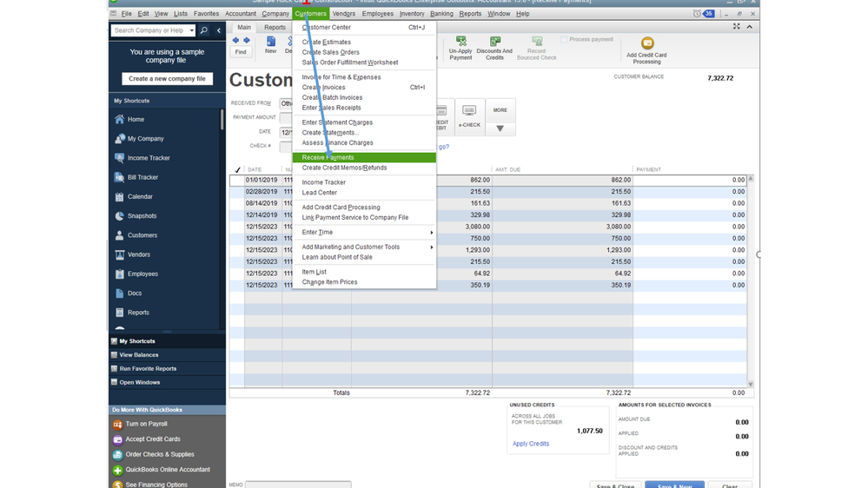Screen dimensions: 868x488
Task: Open the search box dropdown arrow
Action: coord(191,30)
